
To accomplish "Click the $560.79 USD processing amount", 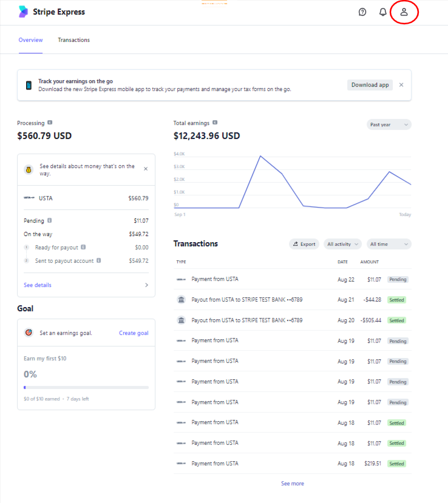I will pos(44,136).
